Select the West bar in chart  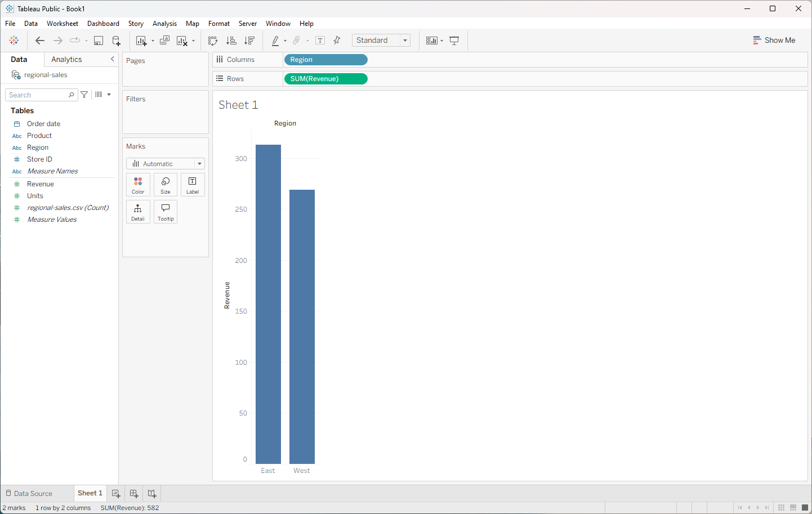(302, 327)
